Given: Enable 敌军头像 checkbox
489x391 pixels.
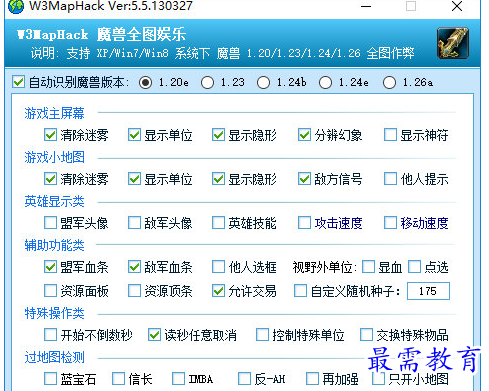Looking at the screenshot, I should (x=134, y=223).
